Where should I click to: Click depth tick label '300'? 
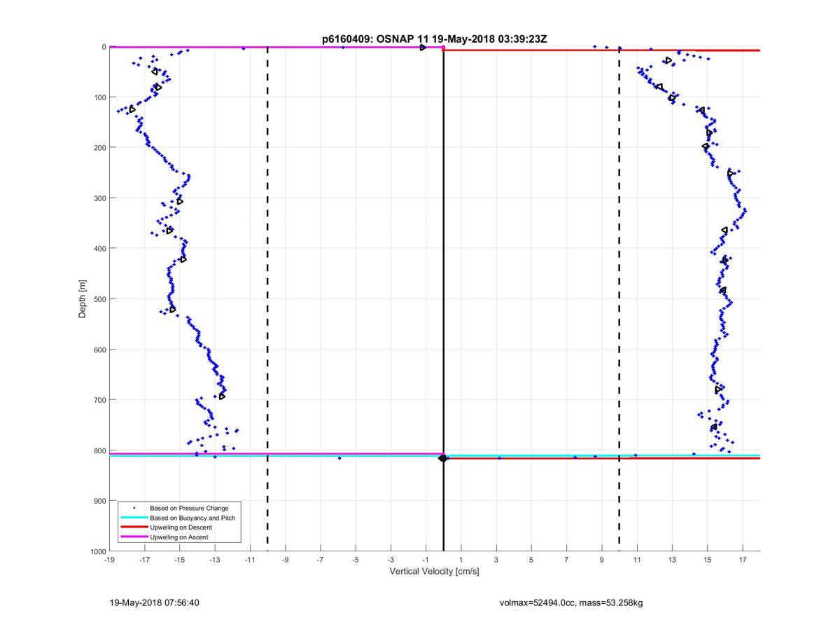pyautogui.click(x=99, y=198)
